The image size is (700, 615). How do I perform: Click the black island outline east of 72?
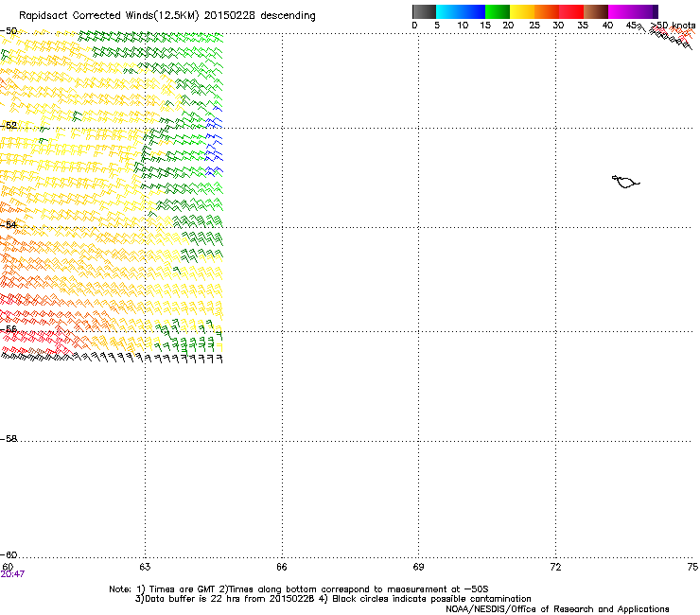625,182
